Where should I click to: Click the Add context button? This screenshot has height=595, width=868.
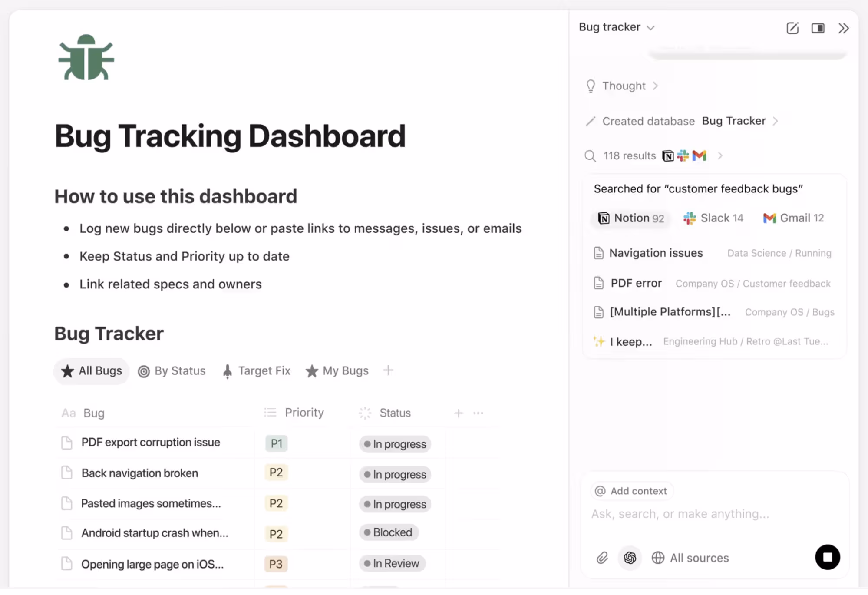(x=631, y=491)
